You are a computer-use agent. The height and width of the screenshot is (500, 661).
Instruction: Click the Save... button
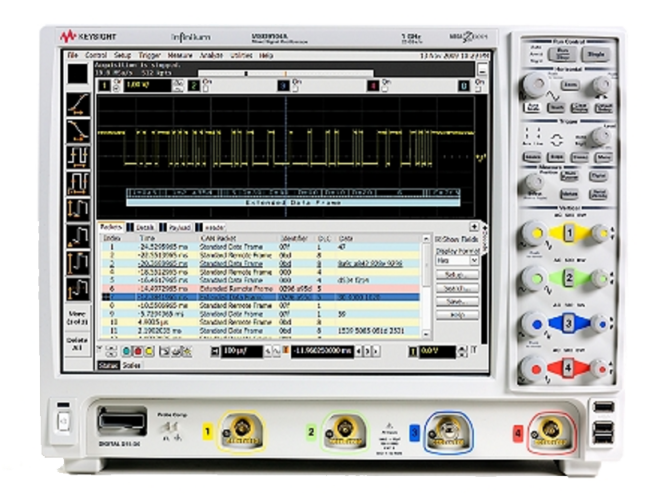click(x=457, y=302)
